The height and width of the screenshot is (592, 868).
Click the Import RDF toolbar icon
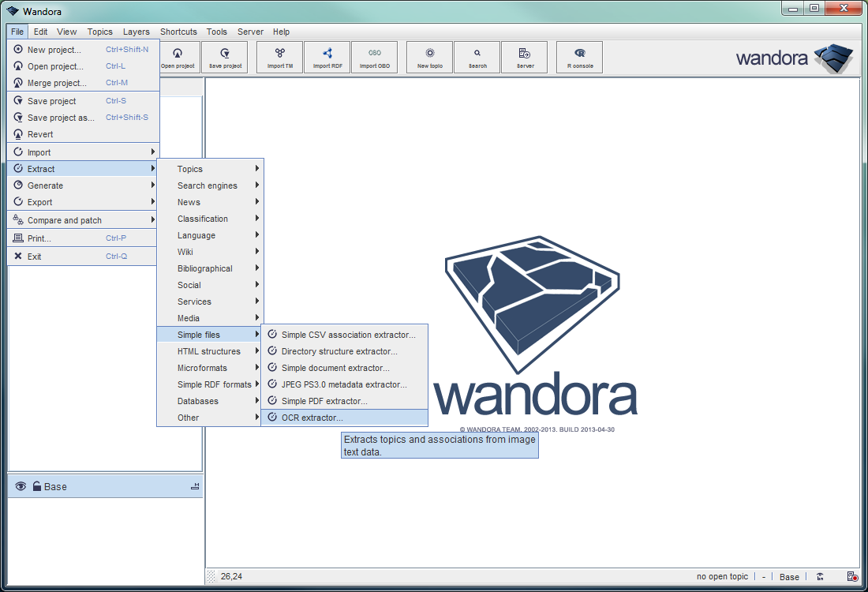tap(327, 57)
